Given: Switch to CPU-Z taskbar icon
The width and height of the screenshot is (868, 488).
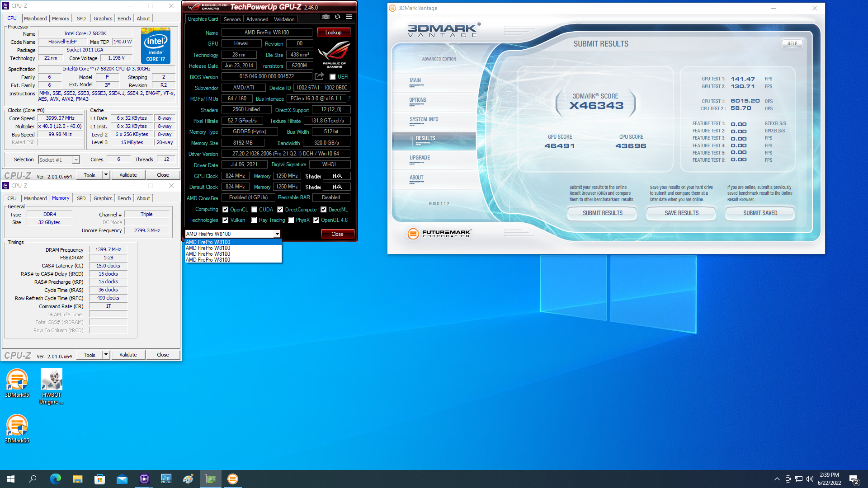Looking at the screenshot, I should pyautogui.click(x=144, y=479).
